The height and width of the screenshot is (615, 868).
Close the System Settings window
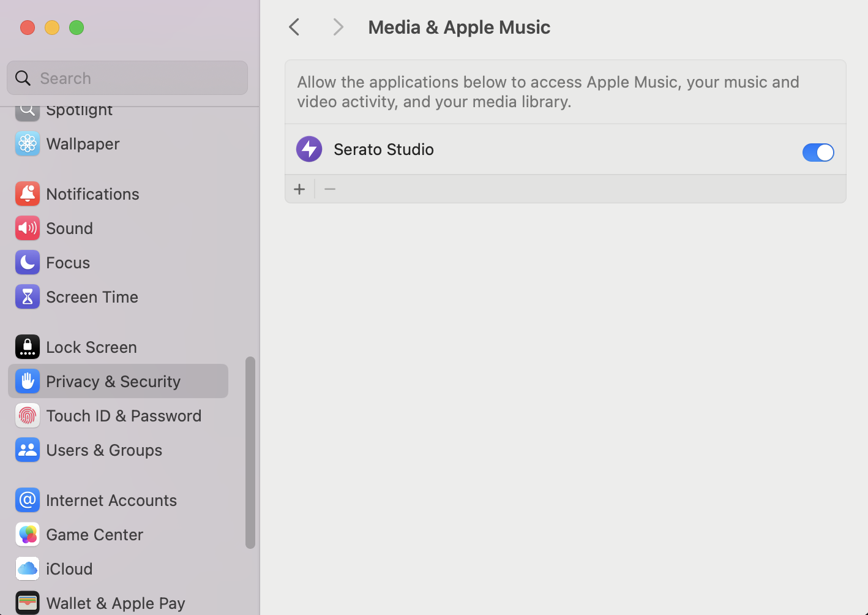pyautogui.click(x=28, y=28)
